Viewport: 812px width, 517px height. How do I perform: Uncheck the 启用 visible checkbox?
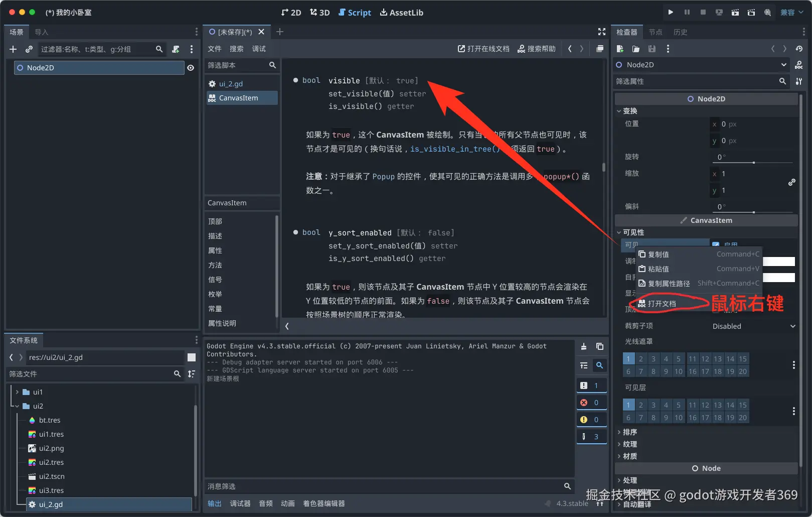point(716,244)
